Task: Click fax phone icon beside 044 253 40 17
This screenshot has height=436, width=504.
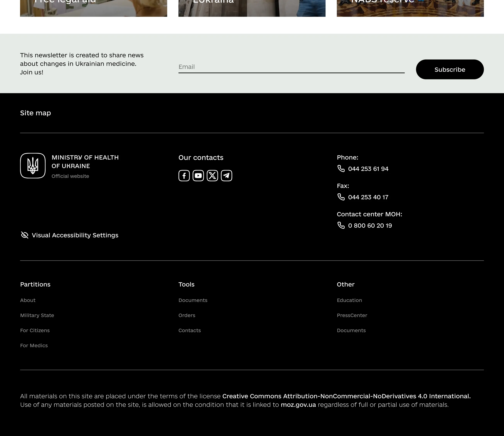Action: (x=341, y=197)
